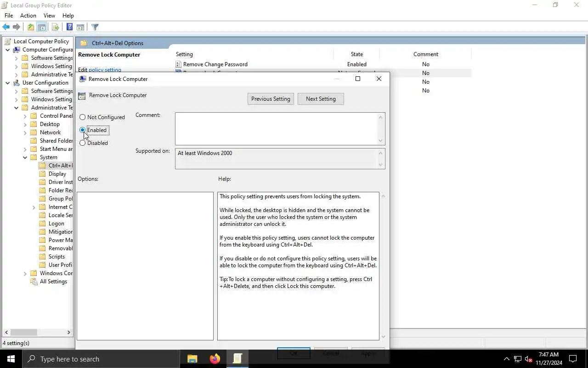
Task: Expand the Internet C... node under System
Action: [34, 207]
